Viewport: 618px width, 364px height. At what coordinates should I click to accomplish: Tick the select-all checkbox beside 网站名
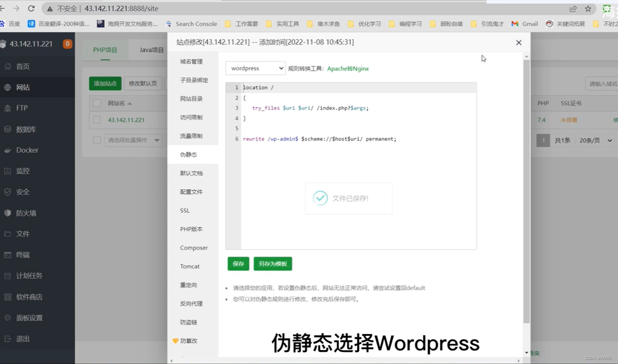(x=97, y=103)
